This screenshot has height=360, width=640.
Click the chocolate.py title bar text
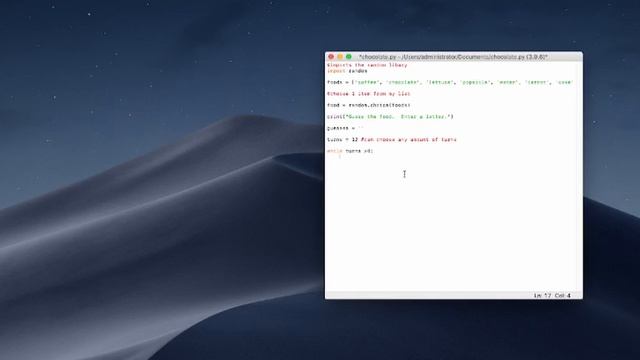(x=453, y=57)
